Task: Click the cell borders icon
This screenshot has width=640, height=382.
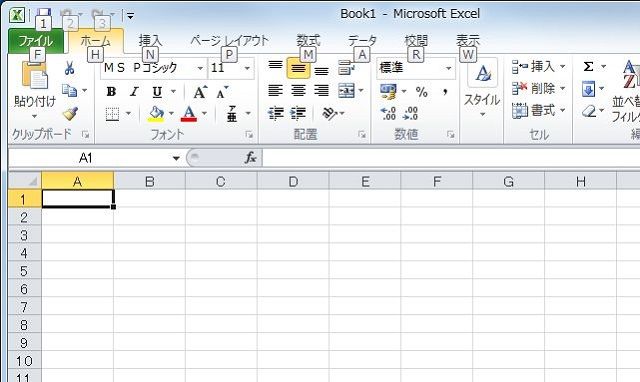Action: pos(112,114)
